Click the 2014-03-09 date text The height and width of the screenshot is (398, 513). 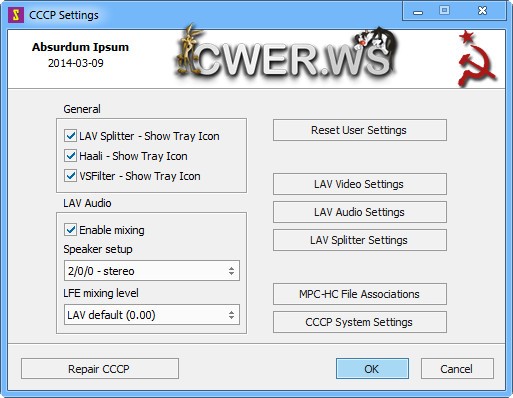click(76, 63)
